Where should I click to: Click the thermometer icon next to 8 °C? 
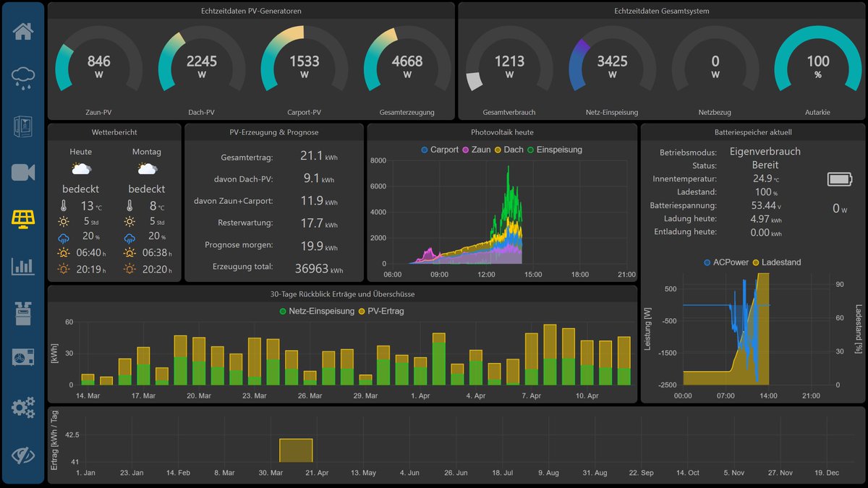pos(129,206)
